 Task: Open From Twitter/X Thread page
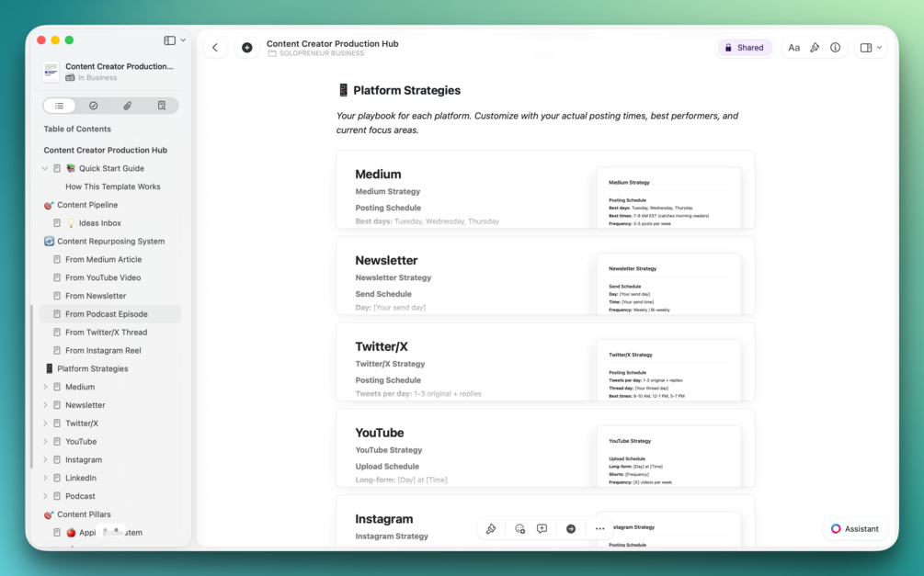106,333
